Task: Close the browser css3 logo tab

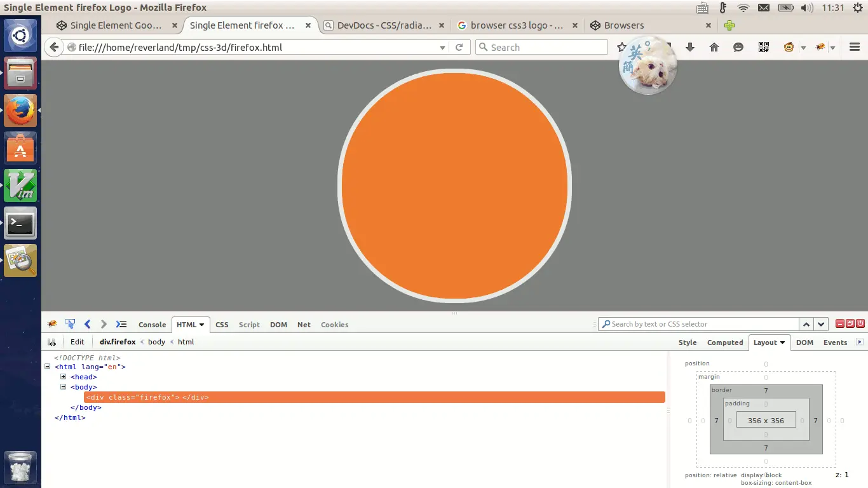Action: (x=575, y=25)
